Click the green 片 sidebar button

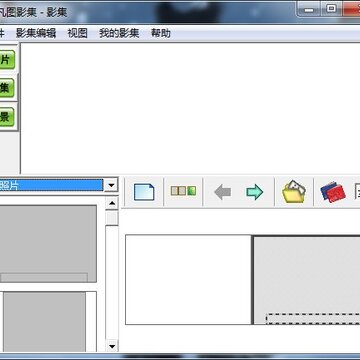click(7, 60)
